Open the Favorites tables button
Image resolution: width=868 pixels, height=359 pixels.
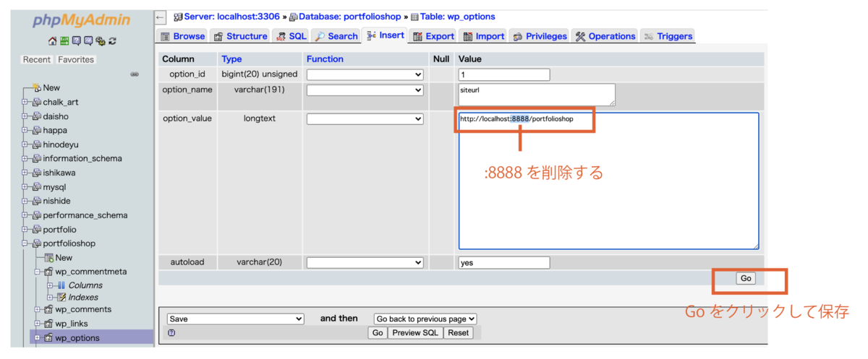[x=76, y=59]
